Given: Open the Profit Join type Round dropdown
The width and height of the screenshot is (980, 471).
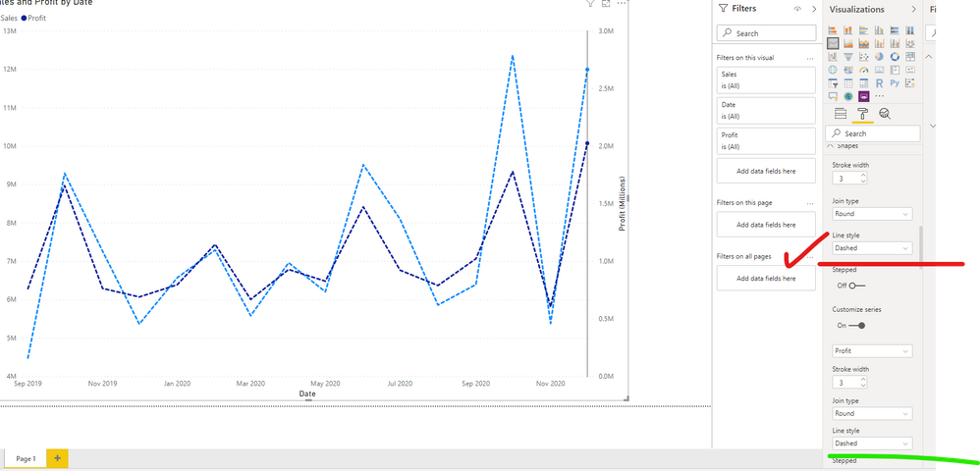Looking at the screenshot, I should pyautogui.click(x=872, y=413).
